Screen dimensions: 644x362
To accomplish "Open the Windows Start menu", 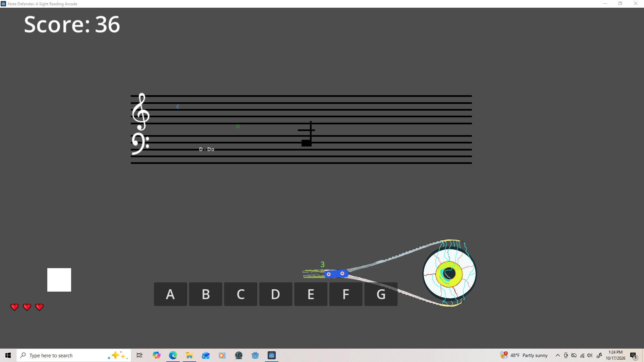I will click(8, 355).
